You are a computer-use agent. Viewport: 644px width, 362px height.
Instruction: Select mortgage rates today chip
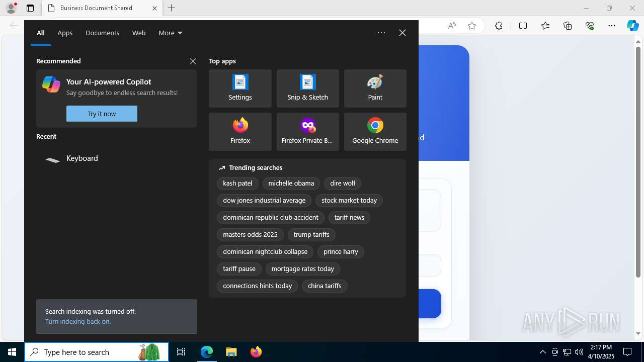click(x=302, y=269)
